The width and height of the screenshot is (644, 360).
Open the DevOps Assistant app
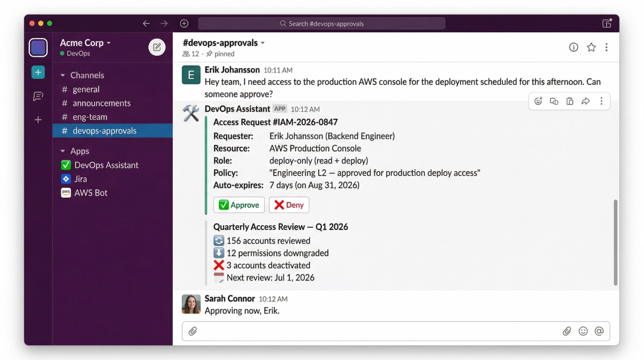(113, 165)
